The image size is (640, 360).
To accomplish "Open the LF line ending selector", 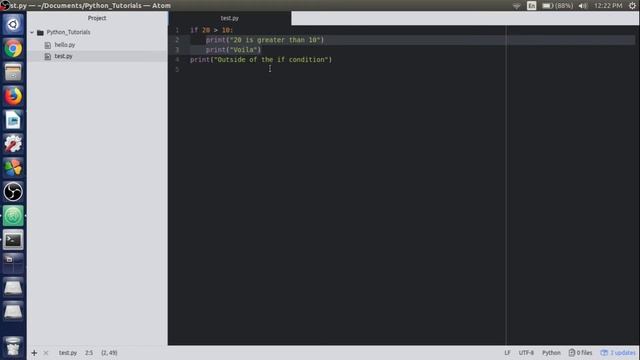I will coord(507,353).
